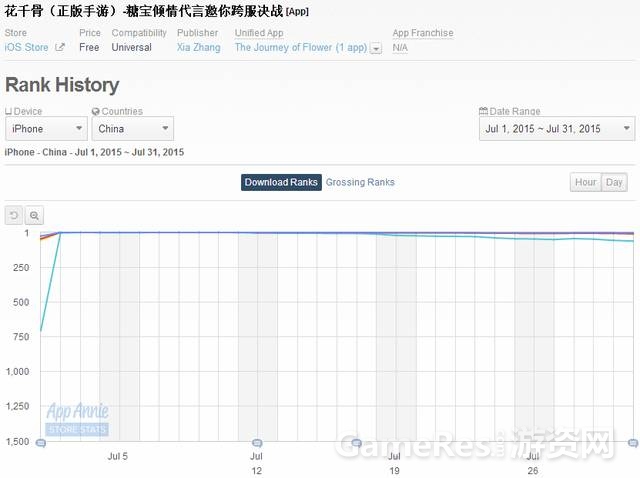Switch to Grossing Ranks tab

pos(360,182)
